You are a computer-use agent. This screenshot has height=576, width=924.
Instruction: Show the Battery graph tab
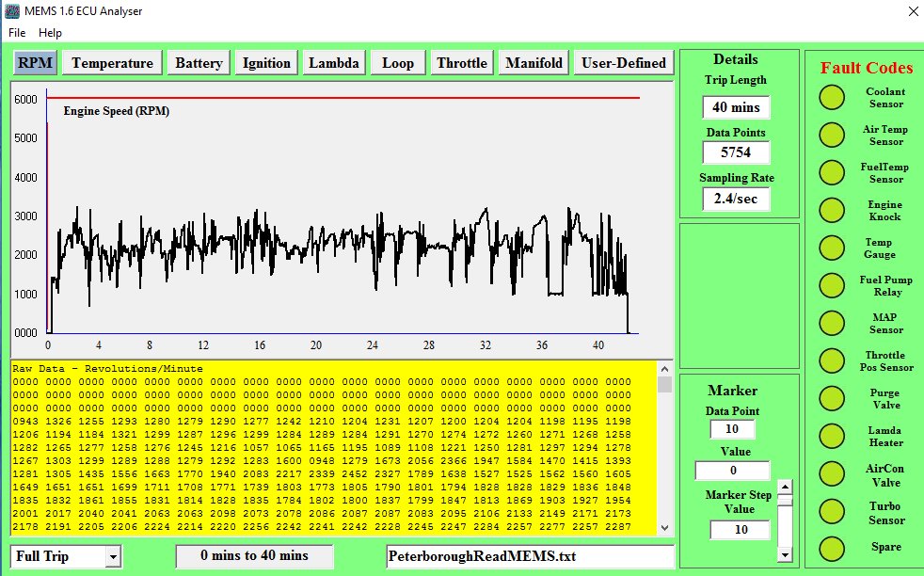click(199, 62)
